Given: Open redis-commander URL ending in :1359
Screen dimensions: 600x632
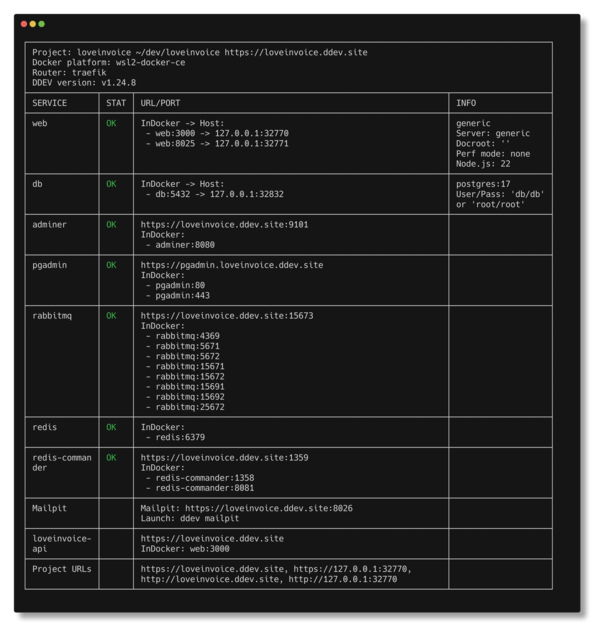Looking at the screenshot, I should point(224,457).
